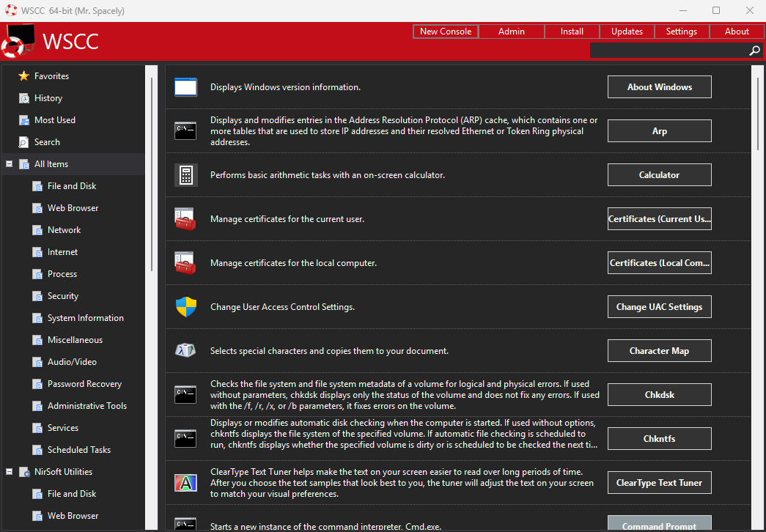Click the WSCC lifebuoy logo

[18, 41]
